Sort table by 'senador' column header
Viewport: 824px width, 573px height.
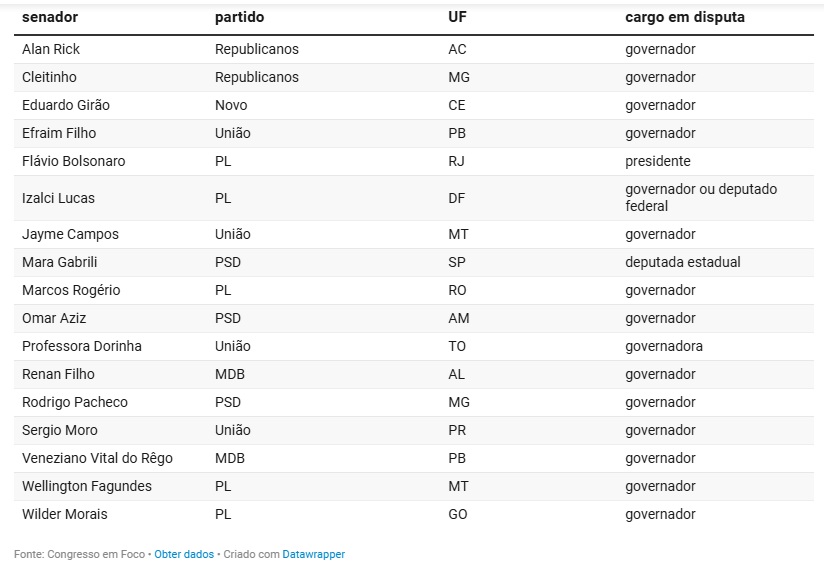(50, 18)
